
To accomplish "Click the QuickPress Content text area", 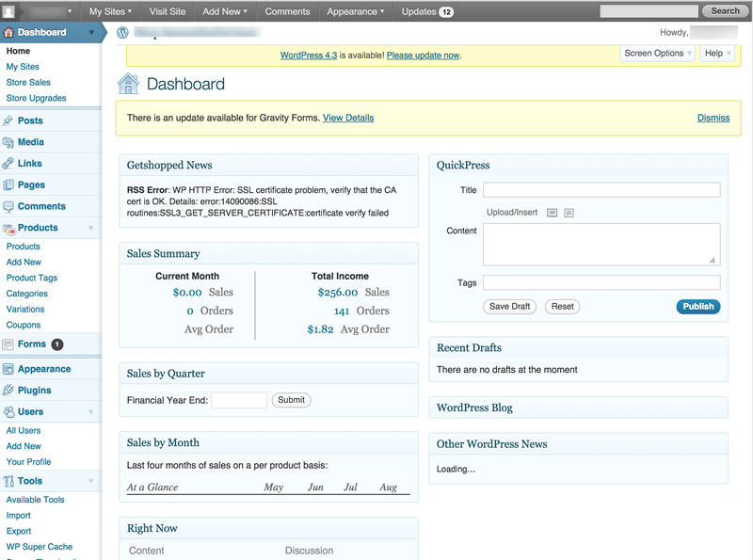I will (601, 245).
